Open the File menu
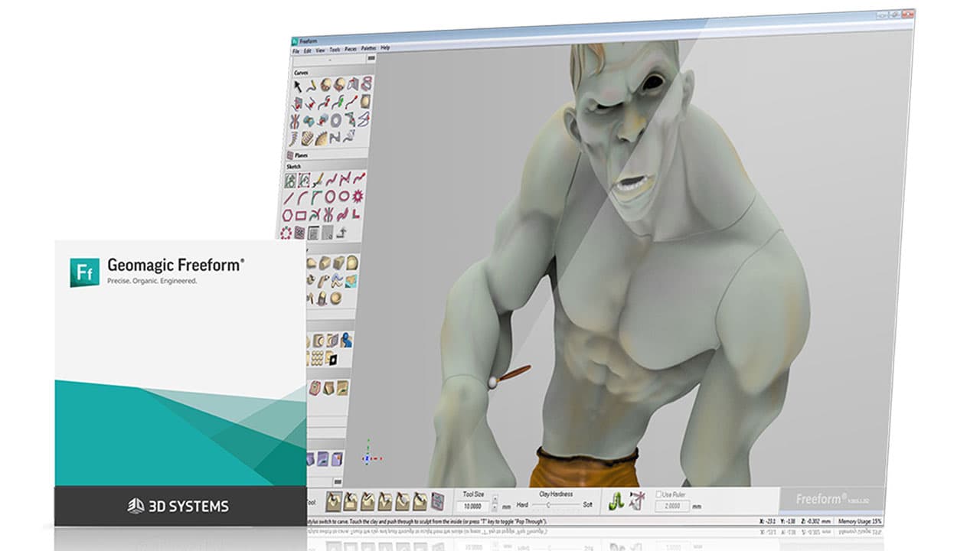The image size is (980, 551). (296, 49)
